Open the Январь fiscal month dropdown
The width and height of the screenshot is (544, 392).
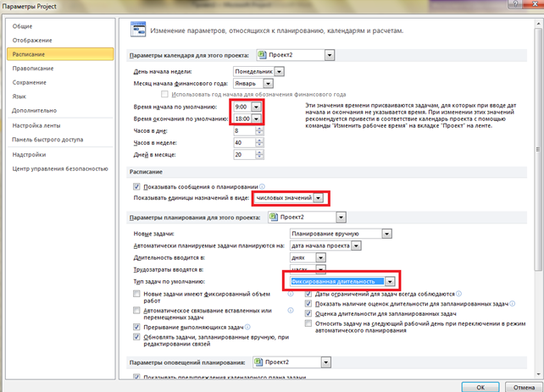(x=268, y=84)
